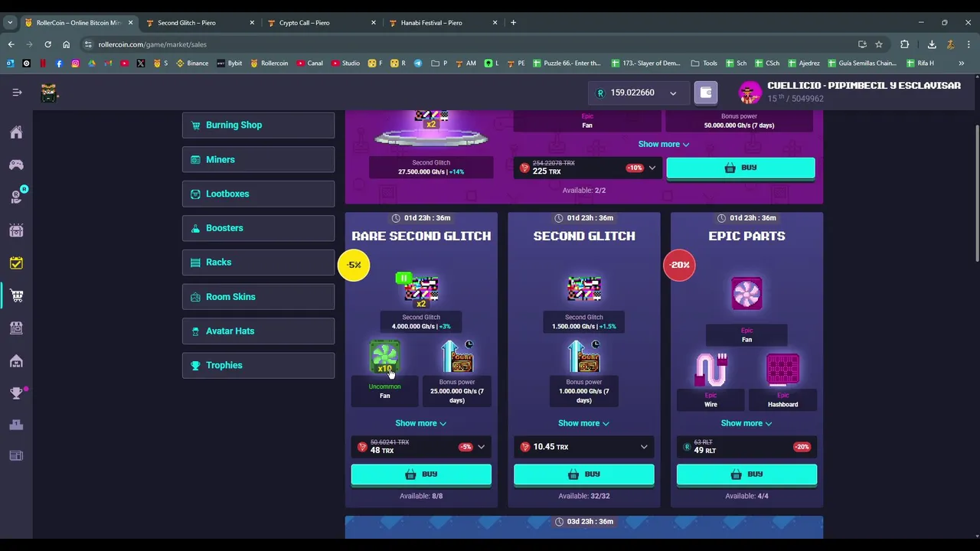Expand Show more in purple top card
Screen dimensions: 980x551
coord(664,144)
